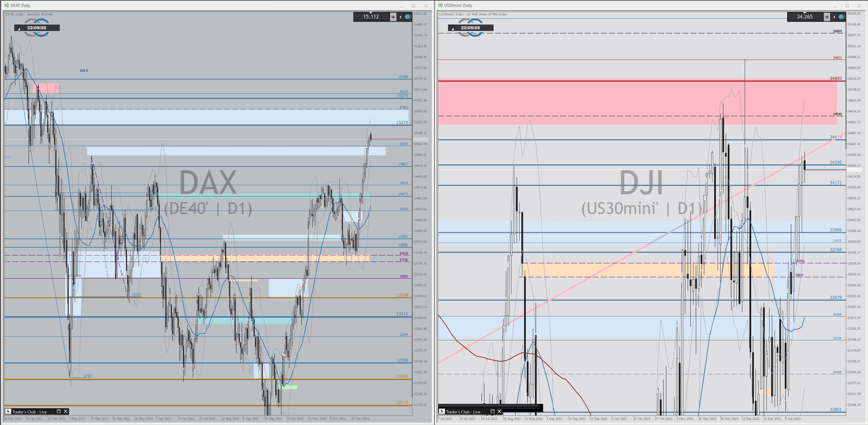Image resolution: width=868 pixels, height=425 pixels.
Task: Click Trader's Club - Live label in DAX chart
Action: [29, 412]
